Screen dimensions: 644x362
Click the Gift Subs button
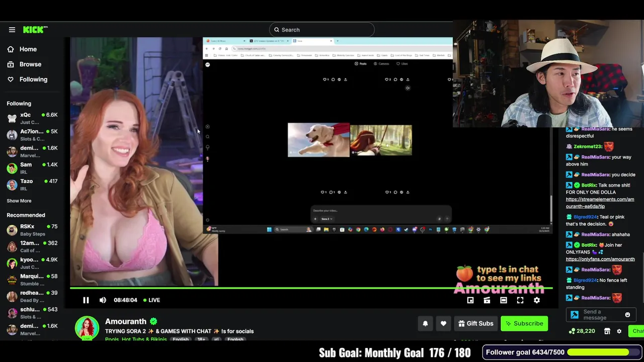[476, 324]
